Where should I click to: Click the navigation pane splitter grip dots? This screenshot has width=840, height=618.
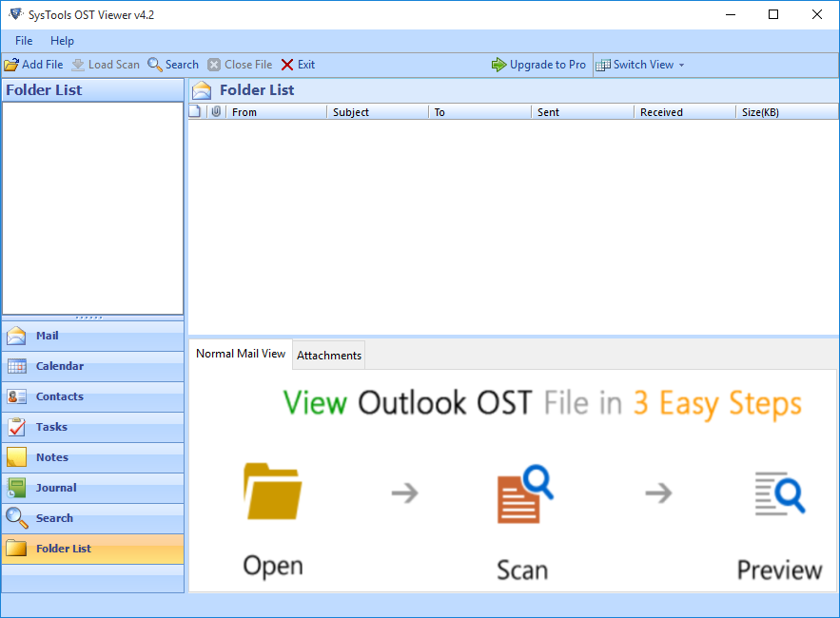88,319
